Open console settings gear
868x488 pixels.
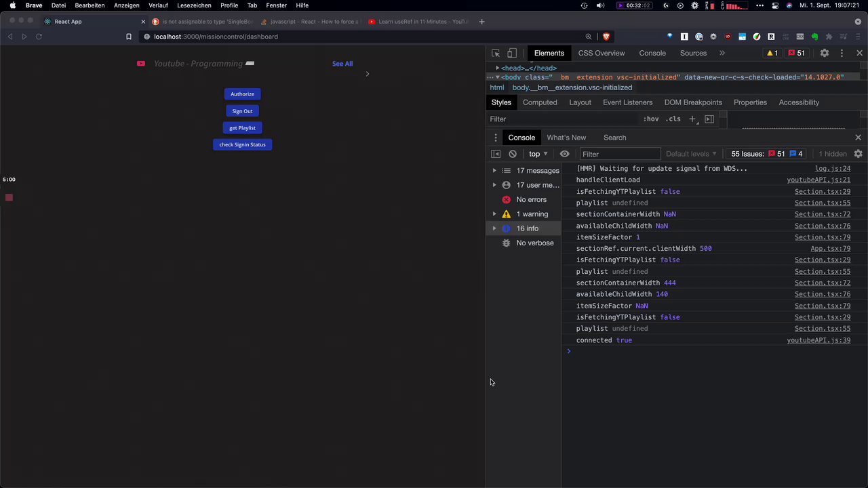point(858,154)
